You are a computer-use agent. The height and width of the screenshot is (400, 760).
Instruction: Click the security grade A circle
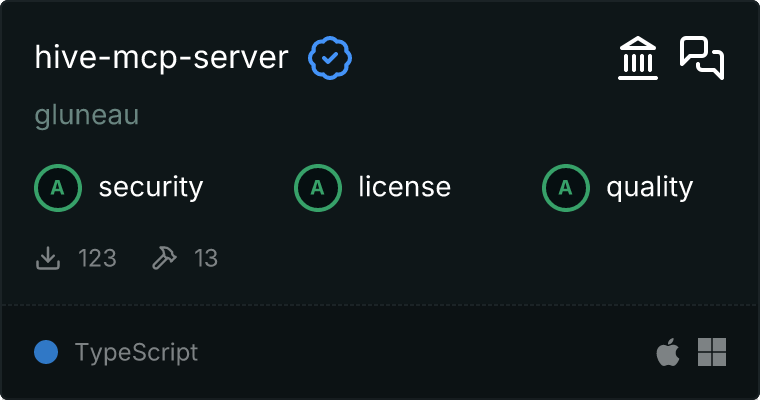[x=58, y=187]
